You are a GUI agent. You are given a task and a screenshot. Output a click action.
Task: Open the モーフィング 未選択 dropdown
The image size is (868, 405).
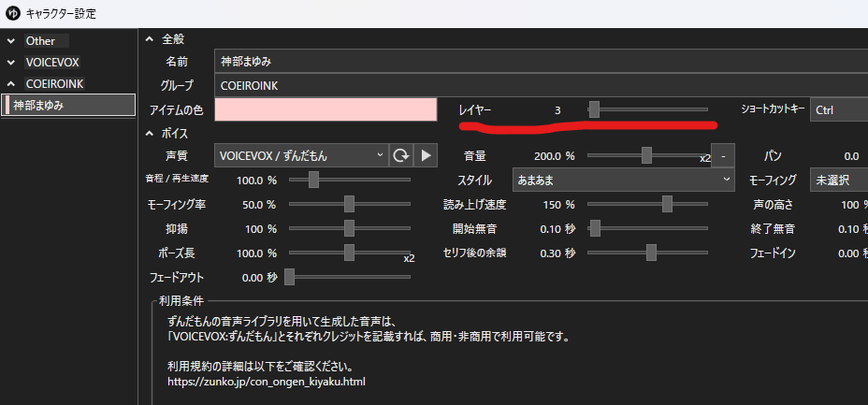coord(839,180)
